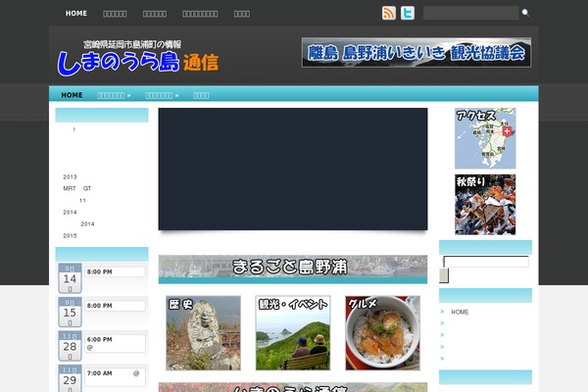Open the グルメ food image tile
The width and height of the screenshot is (588, 392).
(x=382, y=333)
